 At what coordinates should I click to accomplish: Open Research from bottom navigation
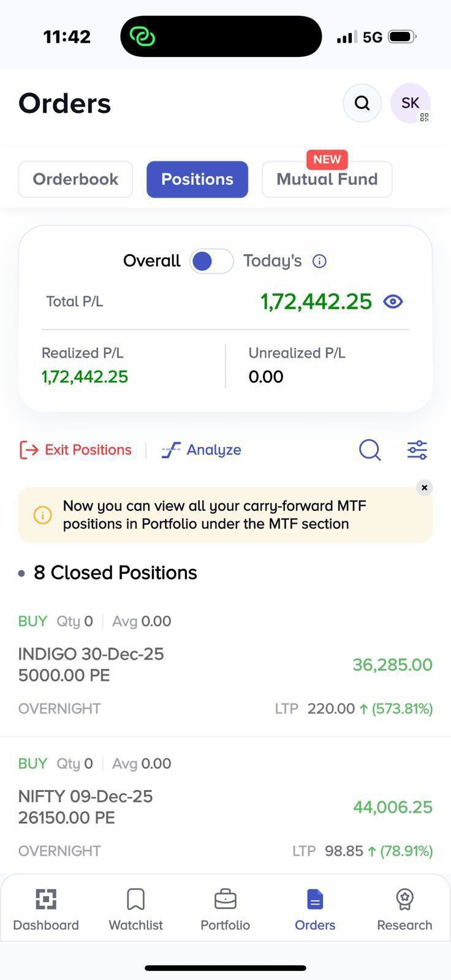click(404, 910)
